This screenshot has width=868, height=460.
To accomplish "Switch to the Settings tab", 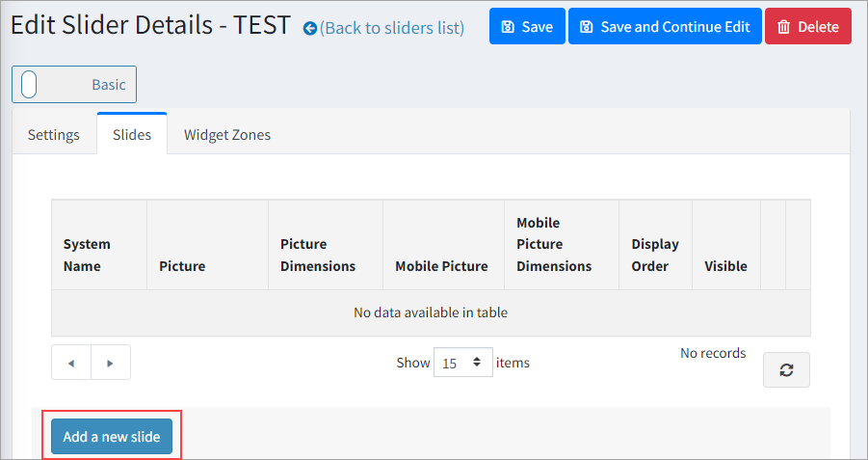I will pyautogui.click(x=54, y=135).
